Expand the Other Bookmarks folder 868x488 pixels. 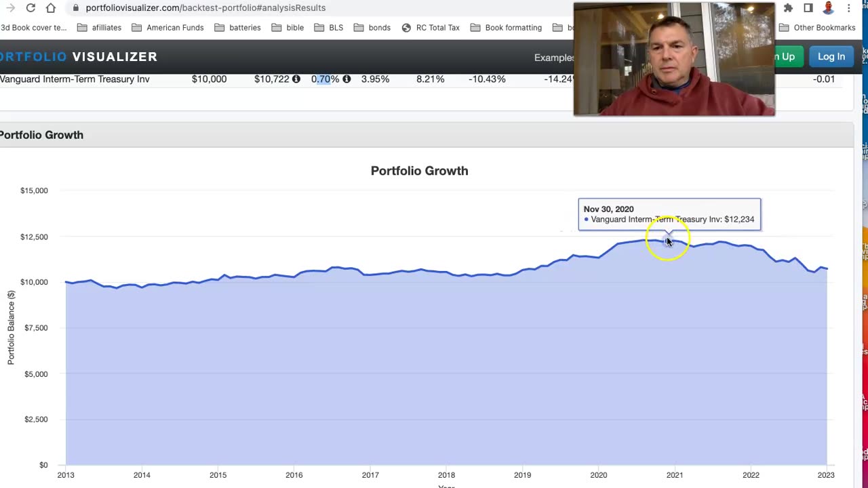click(817, 28)
